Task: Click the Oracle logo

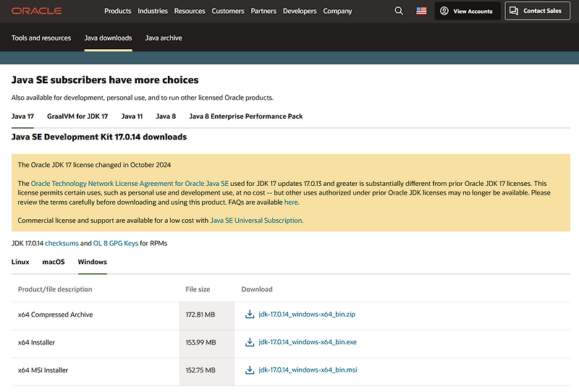Action: point(37,11)
